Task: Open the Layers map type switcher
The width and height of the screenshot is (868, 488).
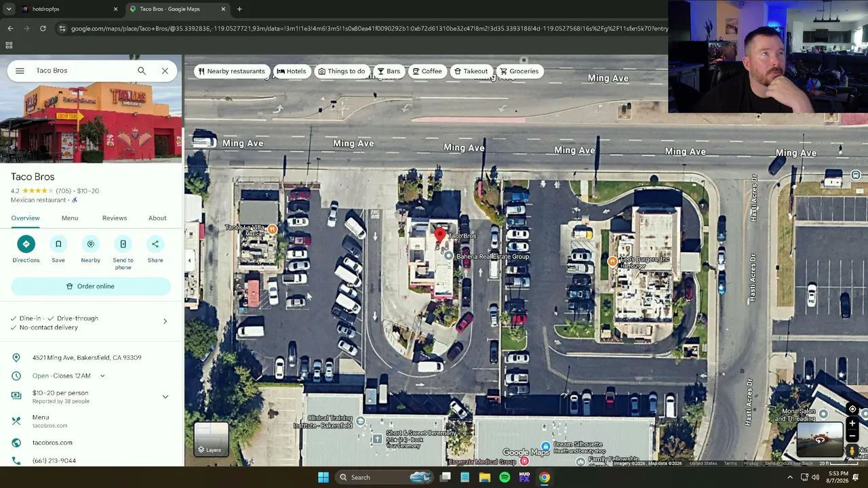Action: [x=212, y=439]
